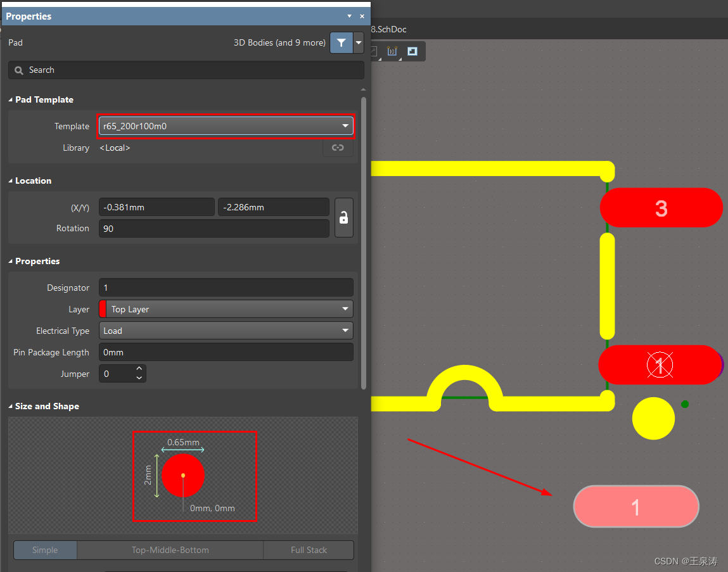Click the Search field in Properties
This screenshot has height=572, width=728.
(x=186, y=70)
